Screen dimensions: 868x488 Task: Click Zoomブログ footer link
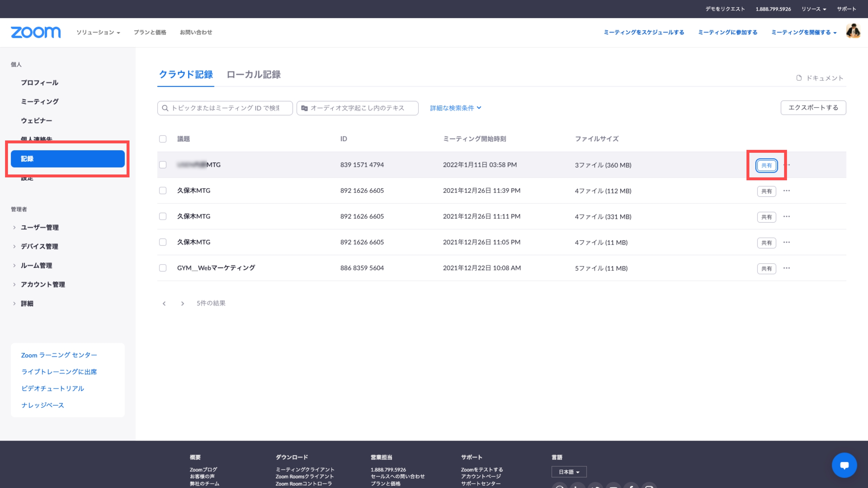point(203,470)
